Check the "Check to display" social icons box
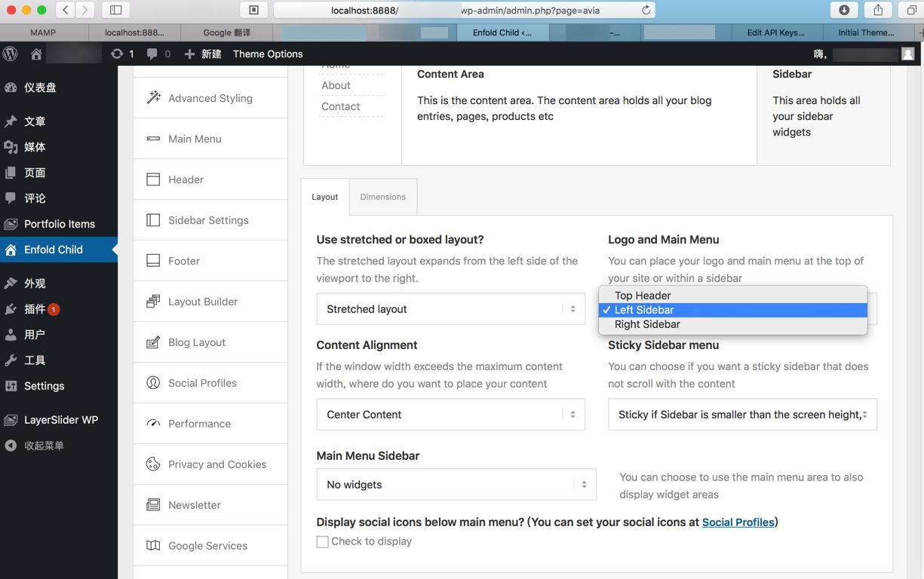Screen dimensions: 924x579 323,541
